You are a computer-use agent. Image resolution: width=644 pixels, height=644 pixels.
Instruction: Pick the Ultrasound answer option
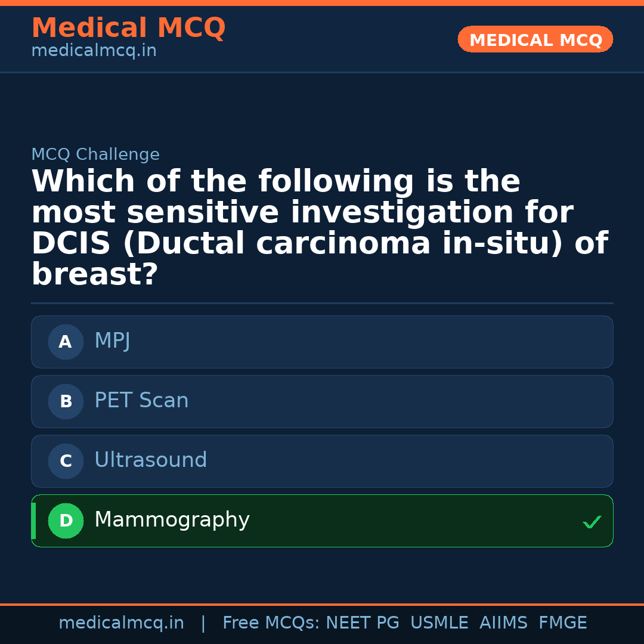[322, 461]
